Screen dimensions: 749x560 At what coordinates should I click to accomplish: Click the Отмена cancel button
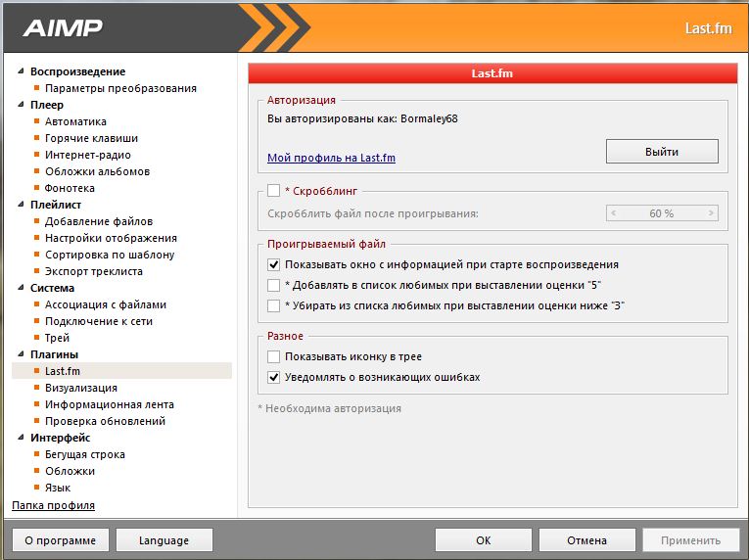(587, 540)
